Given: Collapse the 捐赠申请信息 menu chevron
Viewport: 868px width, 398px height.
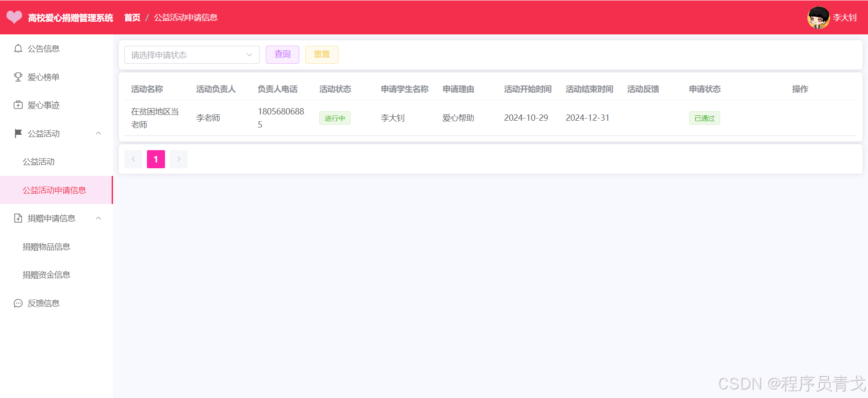Looking at the screenshot, I should [x=99, y=218].
